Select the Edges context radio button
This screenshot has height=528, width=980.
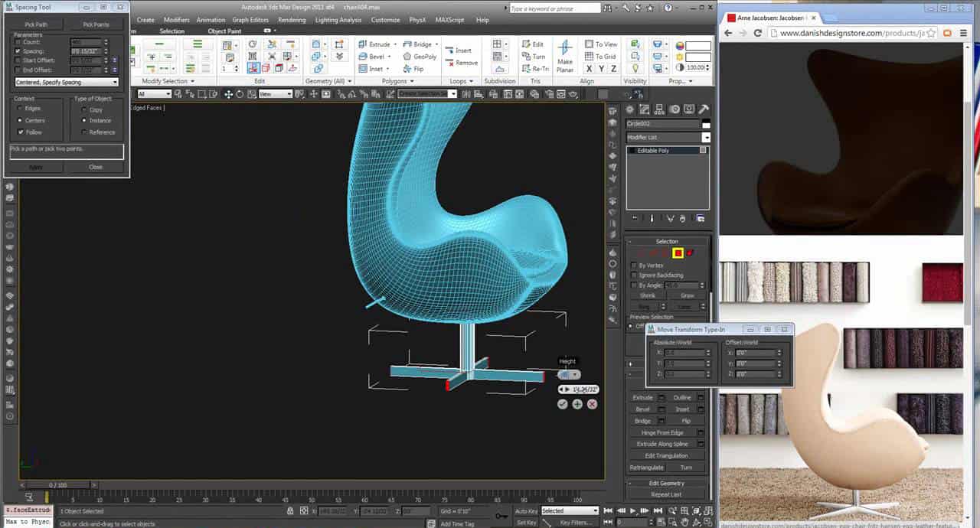20,109
